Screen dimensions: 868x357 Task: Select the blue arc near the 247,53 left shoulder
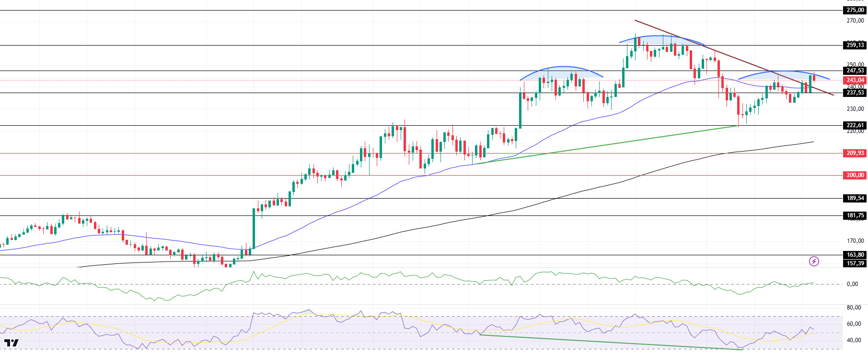tap(561, 67)
